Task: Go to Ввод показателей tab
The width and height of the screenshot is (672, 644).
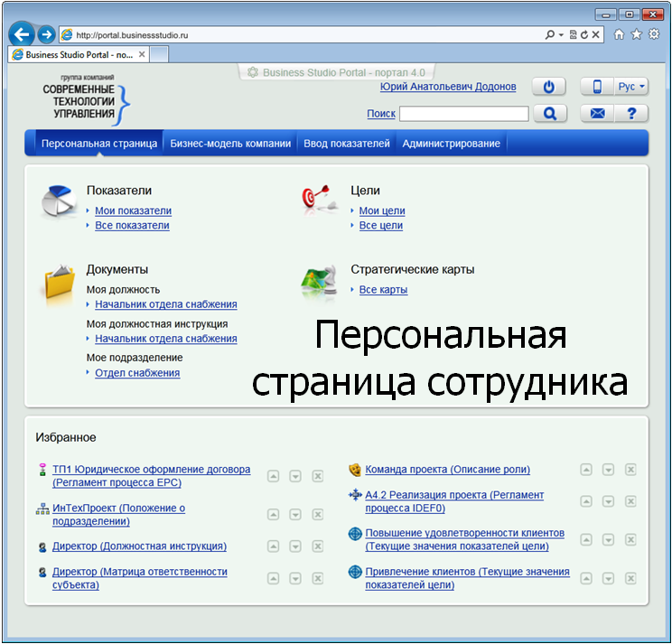Action: pos(347,143)
